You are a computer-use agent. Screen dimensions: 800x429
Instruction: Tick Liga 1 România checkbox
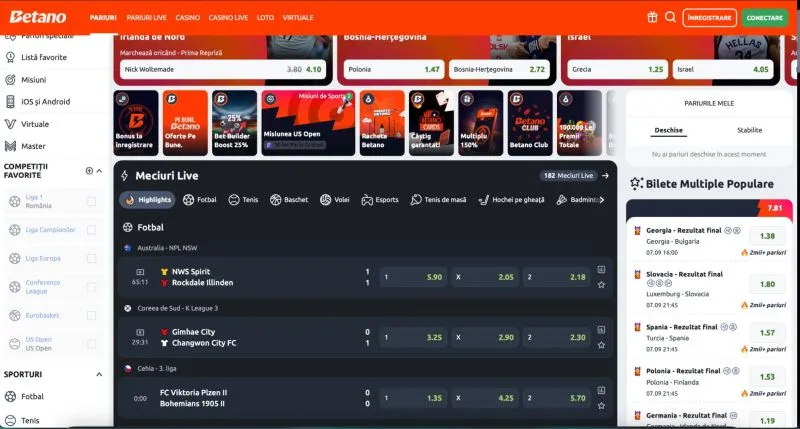click(x=91, y=201)
